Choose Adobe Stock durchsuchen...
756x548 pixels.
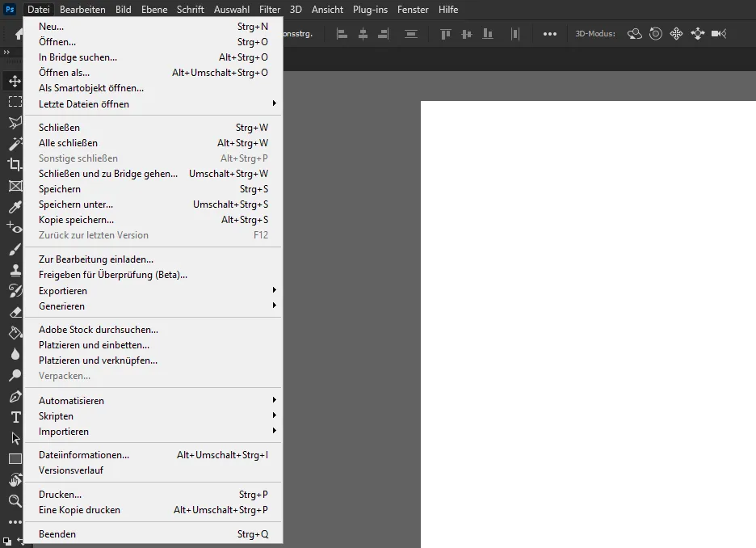(153, 330)
